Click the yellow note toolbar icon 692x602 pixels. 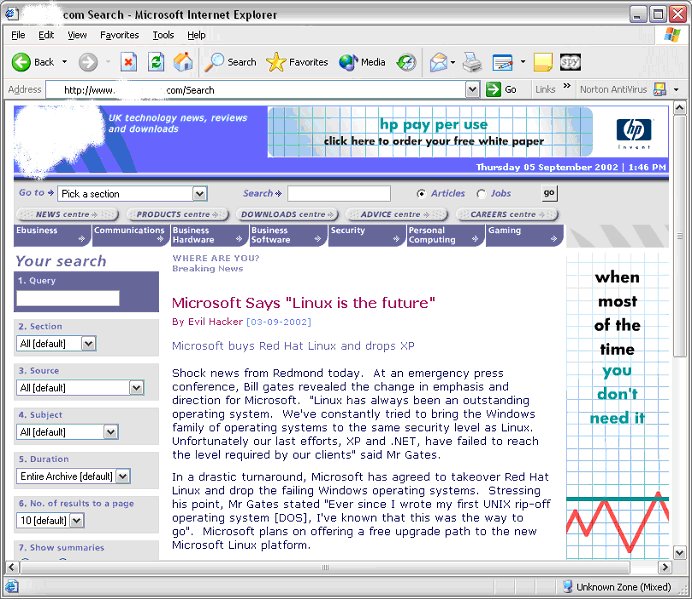click(543, 62)
